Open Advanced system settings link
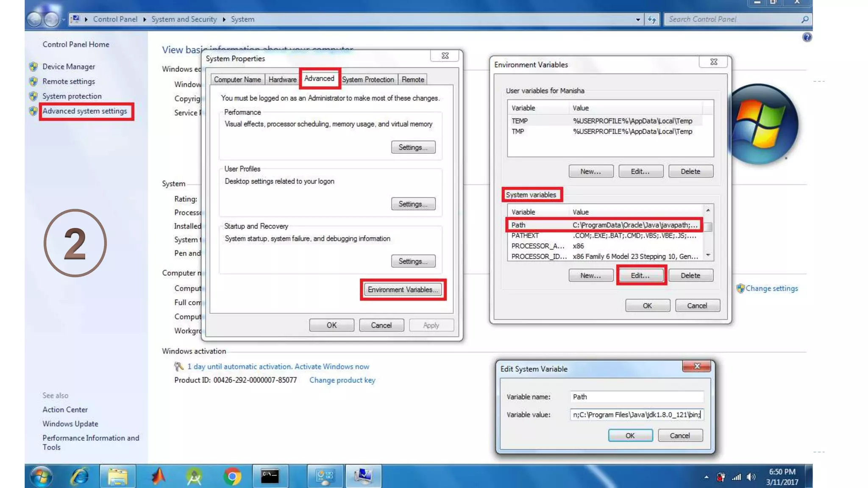Screen dimensions: 868x488 point(85,111)
